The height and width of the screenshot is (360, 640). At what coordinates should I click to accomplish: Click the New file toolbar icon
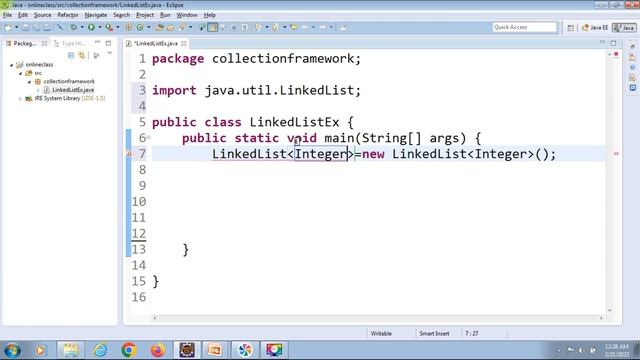coord(8,27)
